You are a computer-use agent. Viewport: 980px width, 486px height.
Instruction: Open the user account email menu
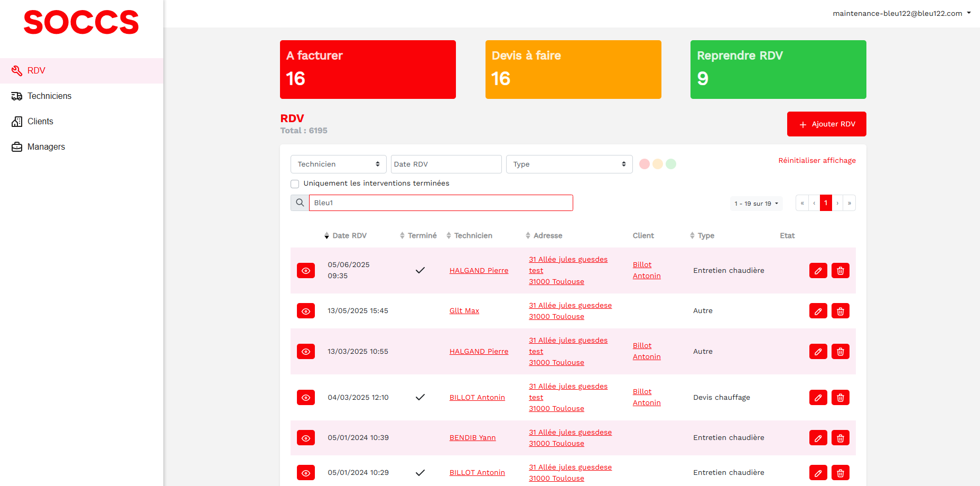pos(901,13)
